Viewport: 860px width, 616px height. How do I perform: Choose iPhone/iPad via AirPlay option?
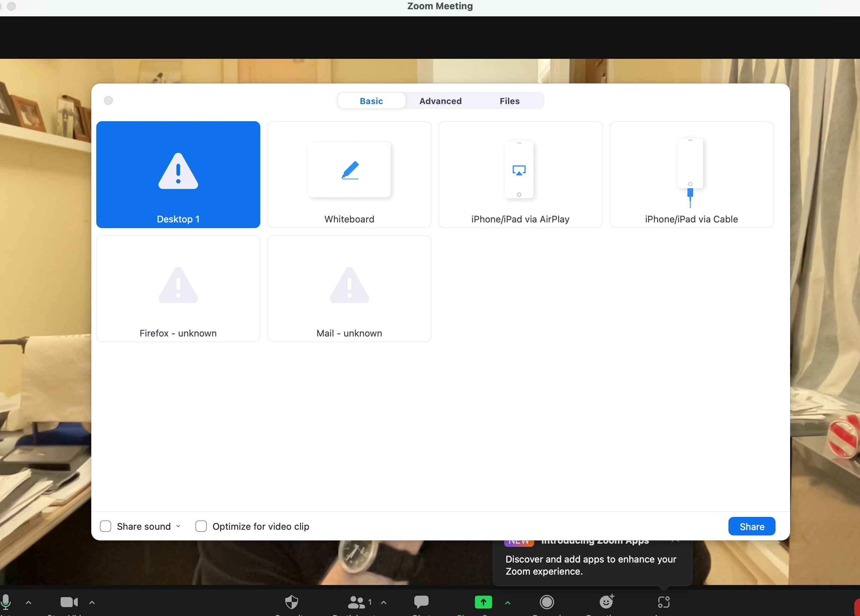click(520, 175)
